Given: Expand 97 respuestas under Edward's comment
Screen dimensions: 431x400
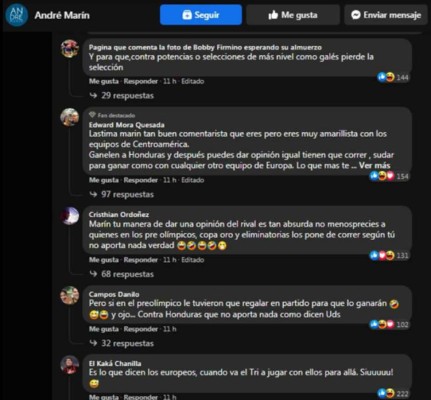Looking at the screenshot, I should click(x=122, y=194).
